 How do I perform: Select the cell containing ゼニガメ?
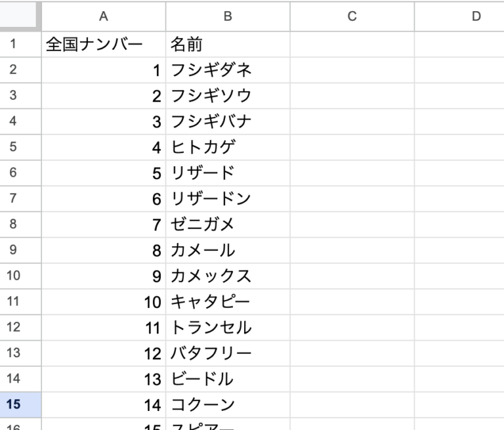(227, 225)
